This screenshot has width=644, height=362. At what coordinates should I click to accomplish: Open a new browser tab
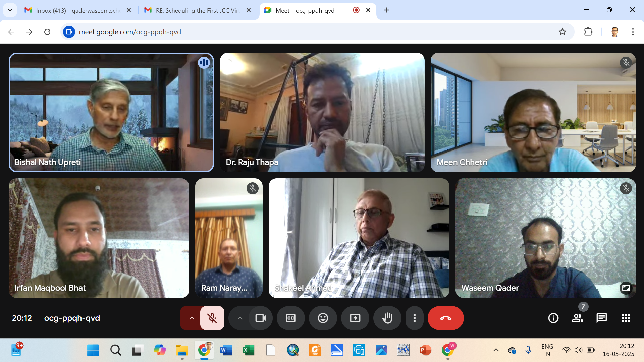click(386, 10)
